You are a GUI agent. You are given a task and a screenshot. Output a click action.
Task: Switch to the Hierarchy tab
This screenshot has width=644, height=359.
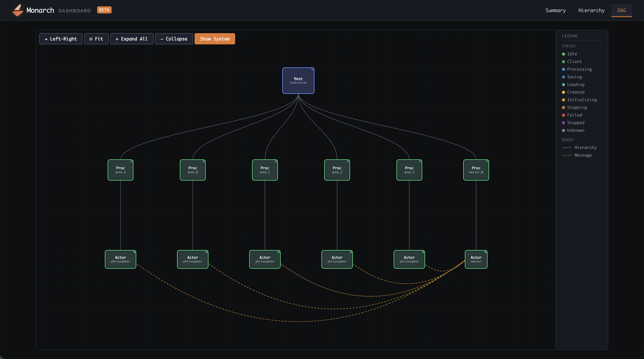click(591, 10)
